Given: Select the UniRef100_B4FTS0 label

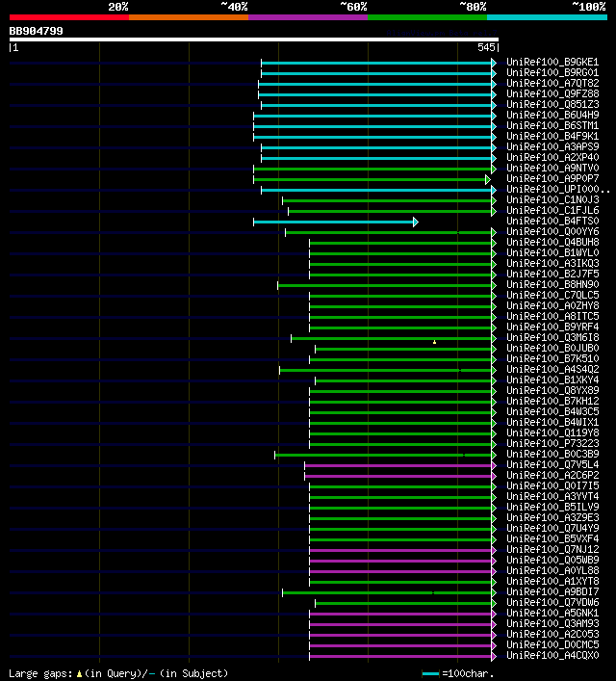Looking at the screenshot, I should pyautogui.click(x=552, y=222).
